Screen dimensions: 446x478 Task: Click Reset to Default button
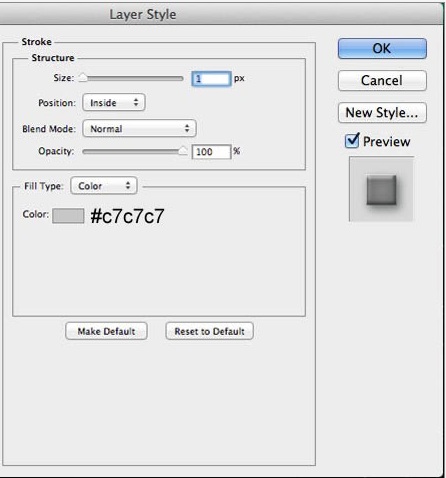[209, 331]
